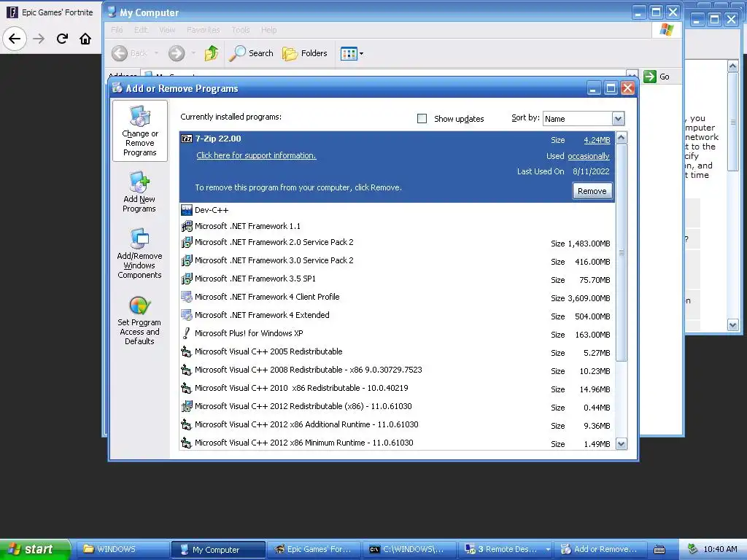747x560 pixels.
Task: Click the .NET Framework 4 Extended icon
Action: (x=187, y=315)
